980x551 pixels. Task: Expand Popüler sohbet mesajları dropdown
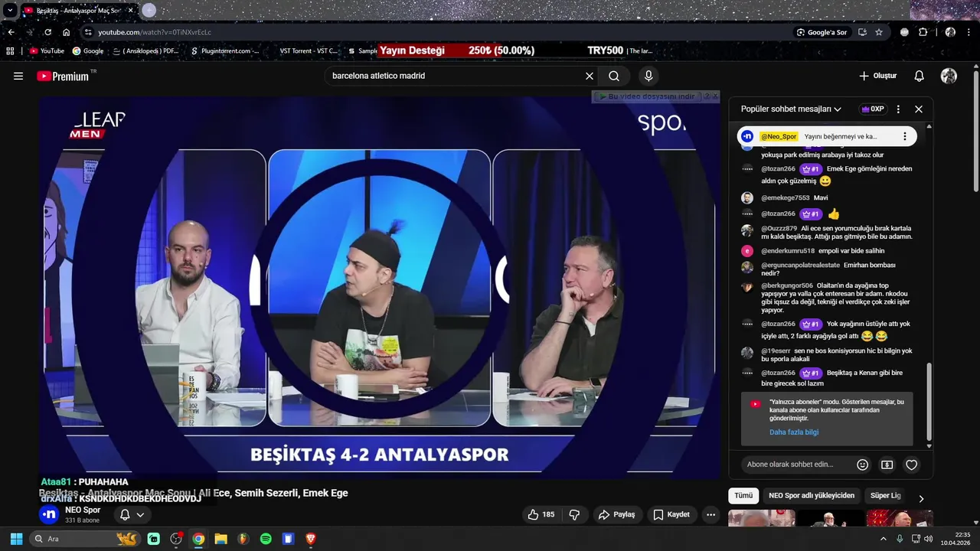click(x=791, y=109)
